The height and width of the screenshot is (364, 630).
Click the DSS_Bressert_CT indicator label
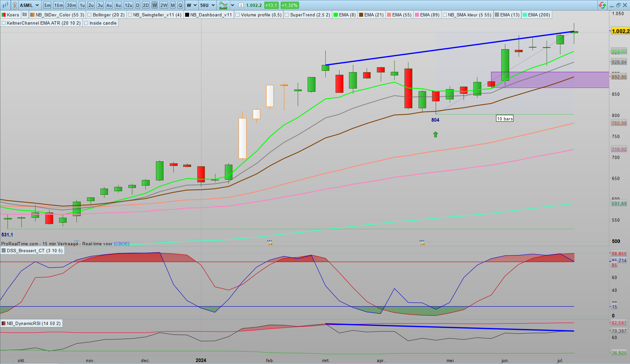coord(32,251)
